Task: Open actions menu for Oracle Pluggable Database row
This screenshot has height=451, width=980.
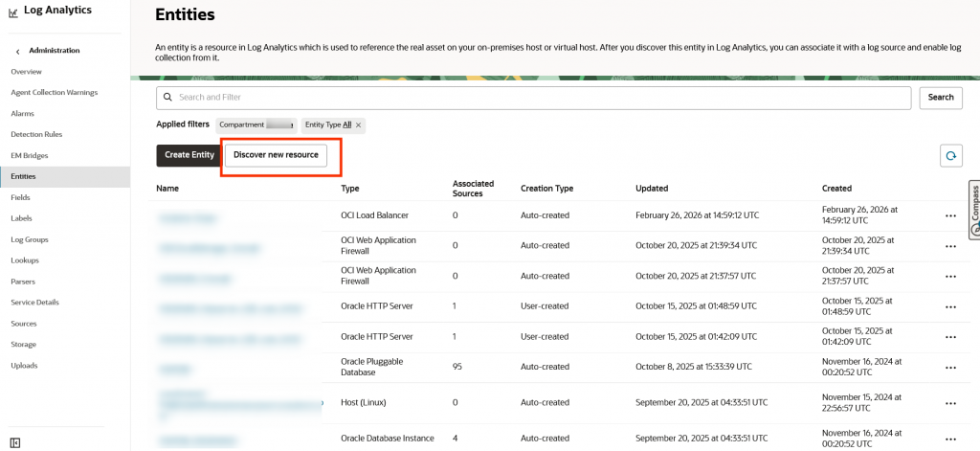Action: 950,368
